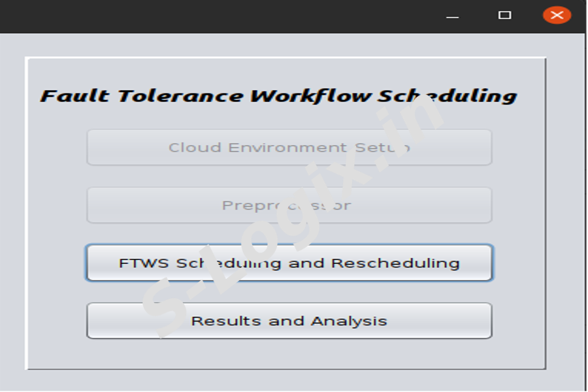
Task: Click the dash minimize icon in title bar
Action: 452,16
